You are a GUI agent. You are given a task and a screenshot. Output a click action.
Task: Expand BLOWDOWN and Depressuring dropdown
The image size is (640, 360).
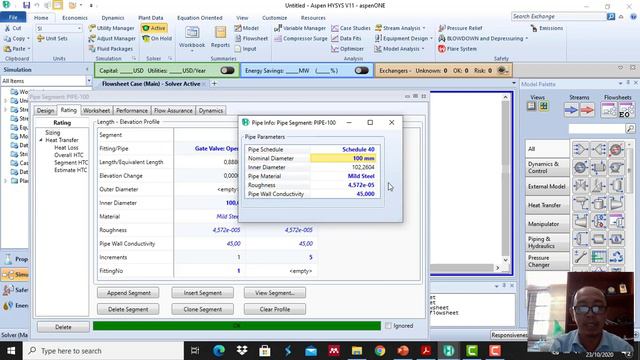pos(527,38)
